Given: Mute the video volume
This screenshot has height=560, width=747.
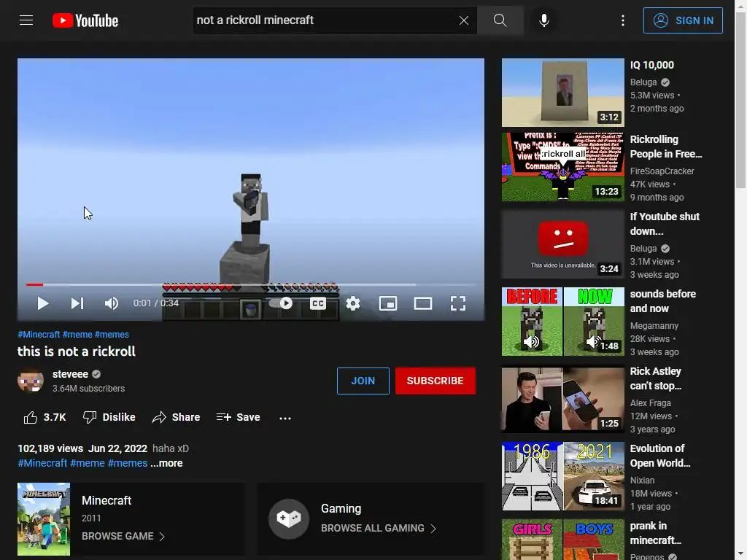Looking at the screenshot, I should pyautogui.click(x=112, y=303).
